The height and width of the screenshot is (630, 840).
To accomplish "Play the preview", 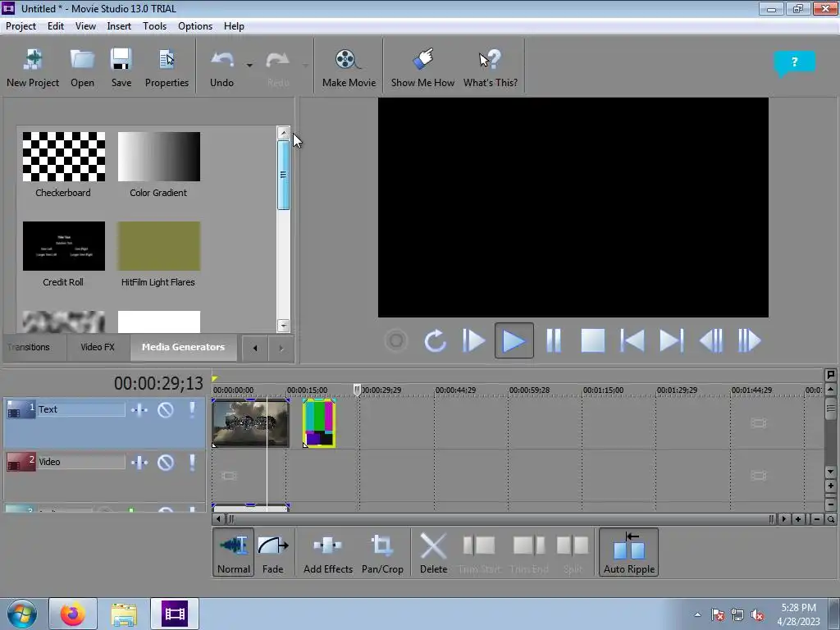I will (514, 340).
